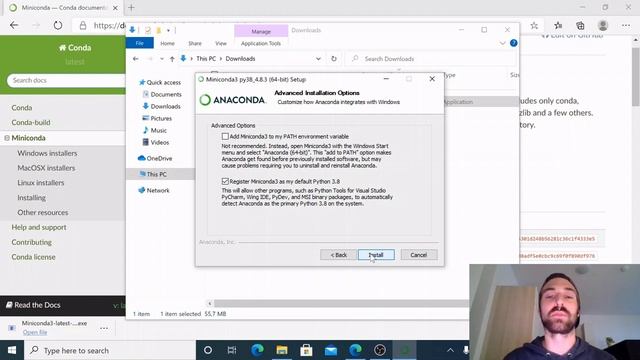
Task: Open Explorer help question mark icon
Action: (513, 43)
